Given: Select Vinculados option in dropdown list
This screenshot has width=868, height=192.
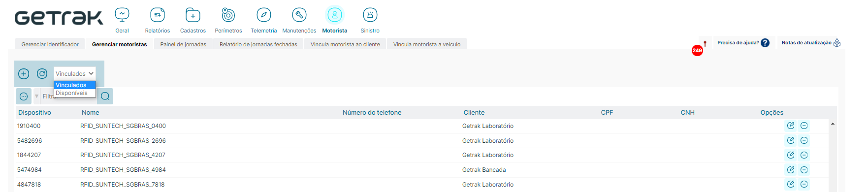Looking at the screenshot, I should [x=74, y=85].
